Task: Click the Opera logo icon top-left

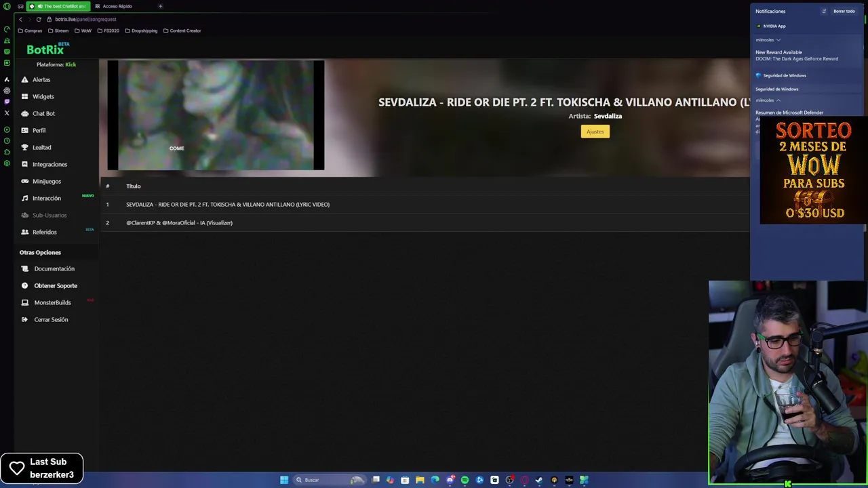Action: (x=7, y=6)
